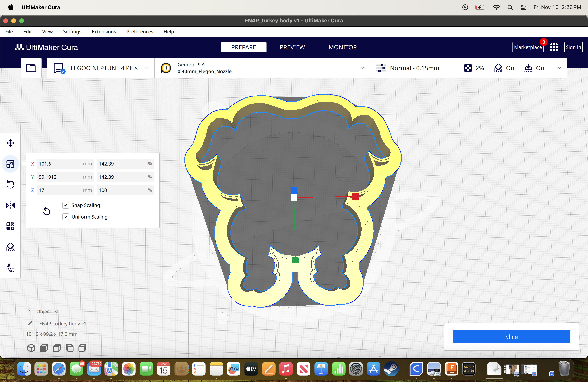Screen dimensions: 588x382
Task: Click the Open File folder icon
Action: click(x=31, y=68)
